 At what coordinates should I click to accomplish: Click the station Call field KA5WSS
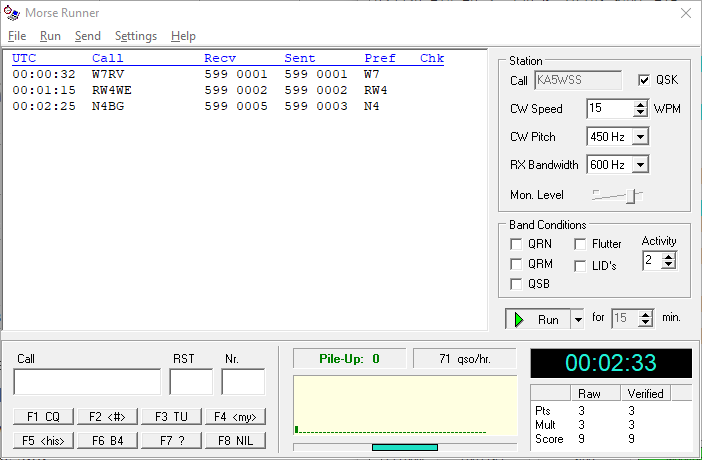pyautogui.click(x=578, y=81)
